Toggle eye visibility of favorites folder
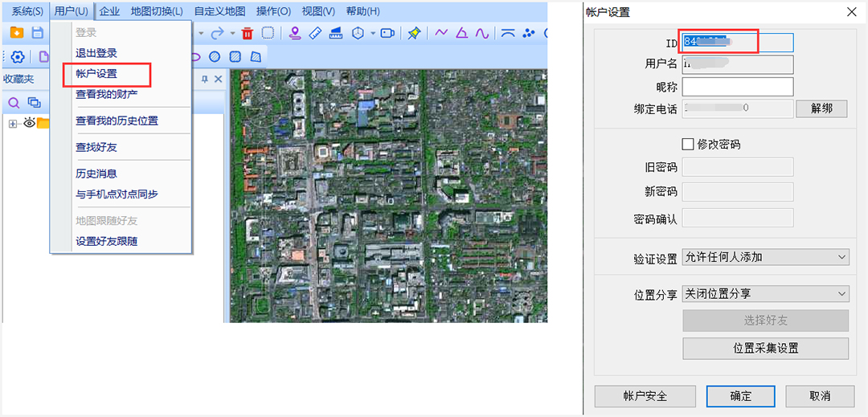Image resolution: width=868 pixels, height=417 pixels. point(30,123)
